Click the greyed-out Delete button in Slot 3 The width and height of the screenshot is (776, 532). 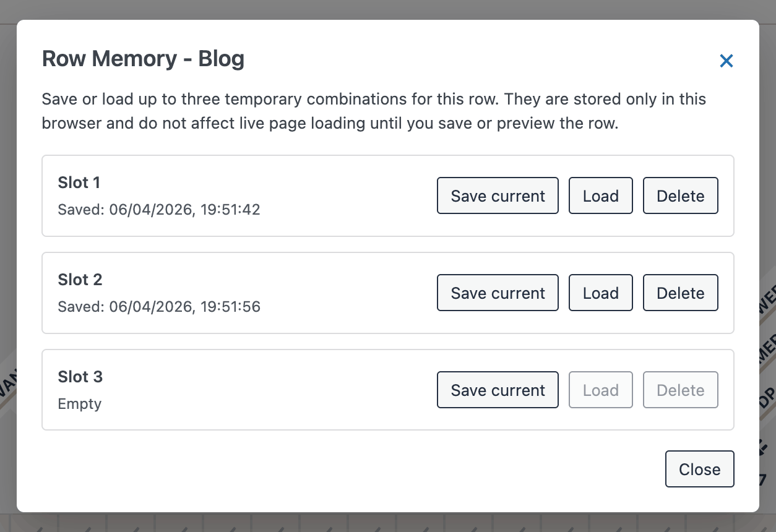click(680, 390)
